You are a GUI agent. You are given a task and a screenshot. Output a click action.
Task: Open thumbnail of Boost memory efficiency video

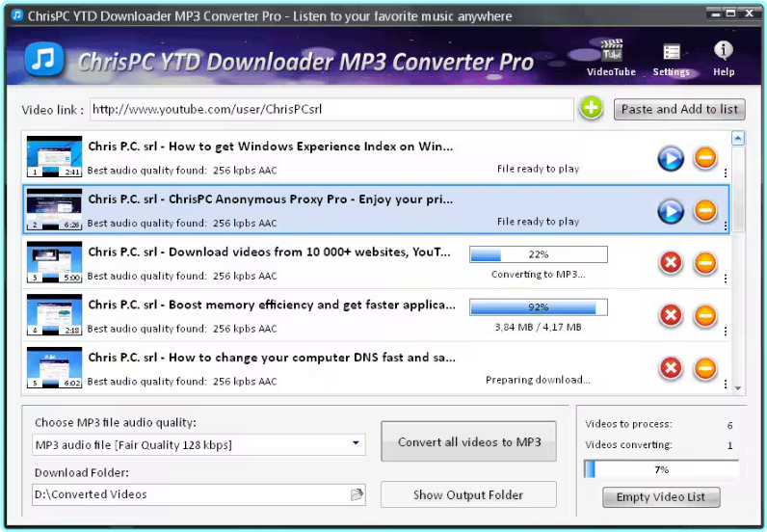(x=54, y=315)
